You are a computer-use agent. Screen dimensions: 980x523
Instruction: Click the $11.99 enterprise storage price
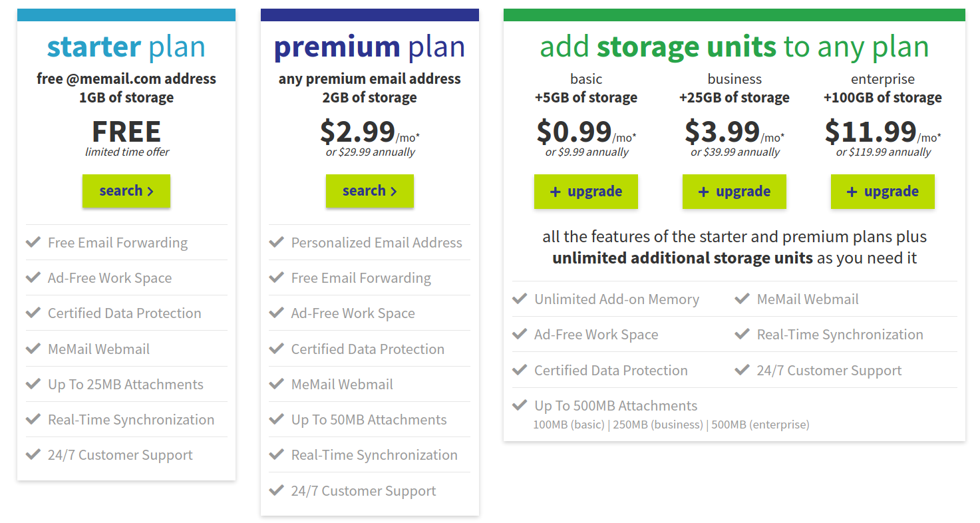coord(871,132)
